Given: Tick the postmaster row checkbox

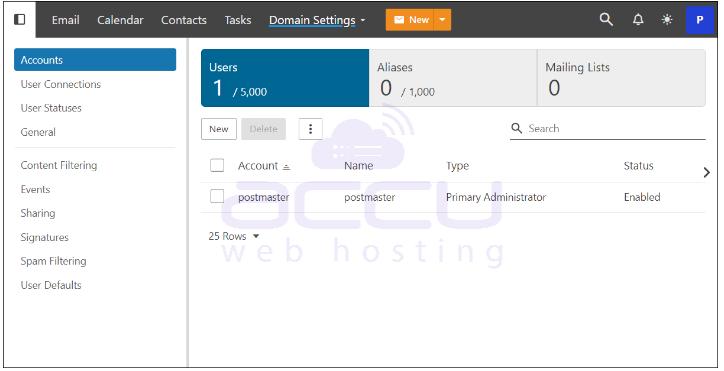Looking at the screenshot, I should 217,196.
